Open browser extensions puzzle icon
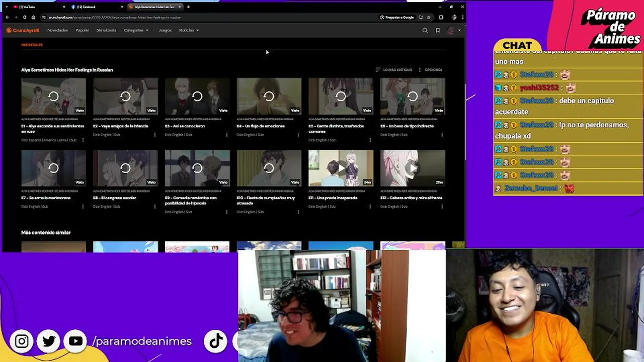 click(441, 17)
